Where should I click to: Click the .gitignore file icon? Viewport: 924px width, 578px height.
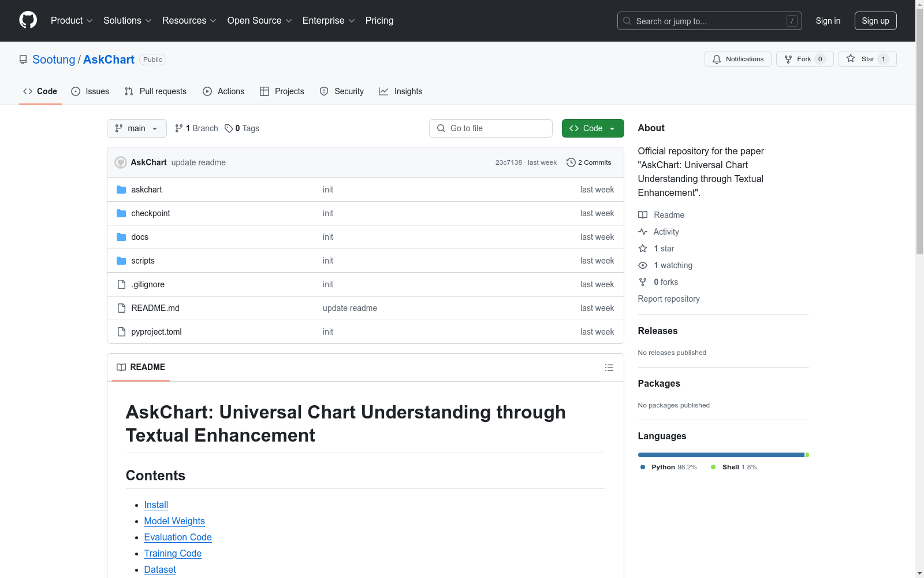point(121,284)
